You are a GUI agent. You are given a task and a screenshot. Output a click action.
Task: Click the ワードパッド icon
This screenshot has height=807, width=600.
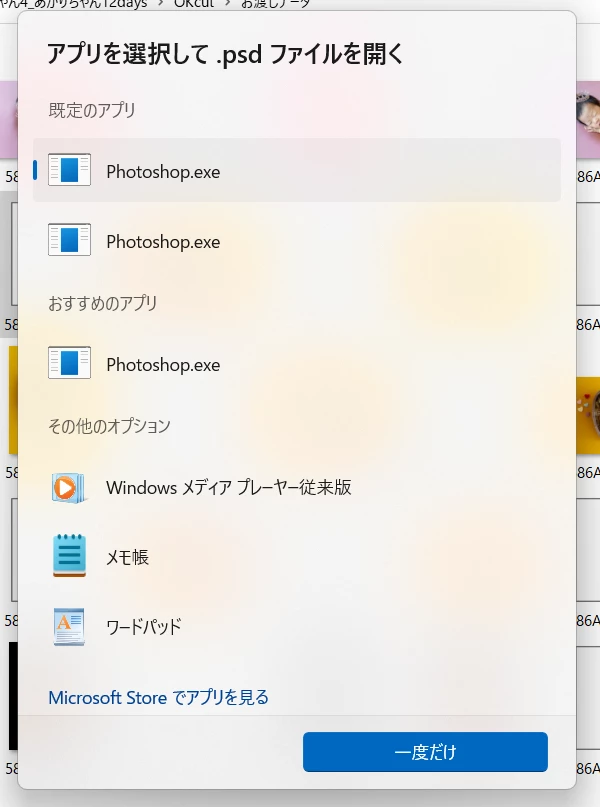69,626
